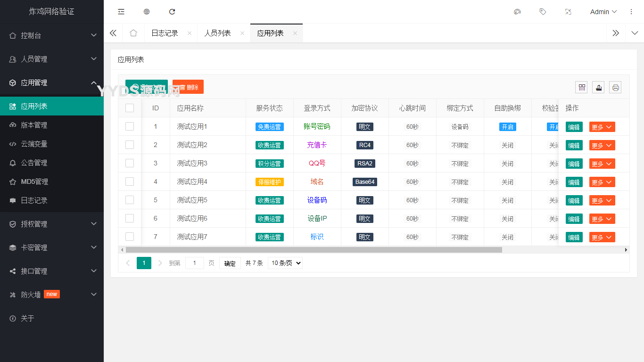Click the export icon above the table
The image size is (644, 362).
coord(598,87)
